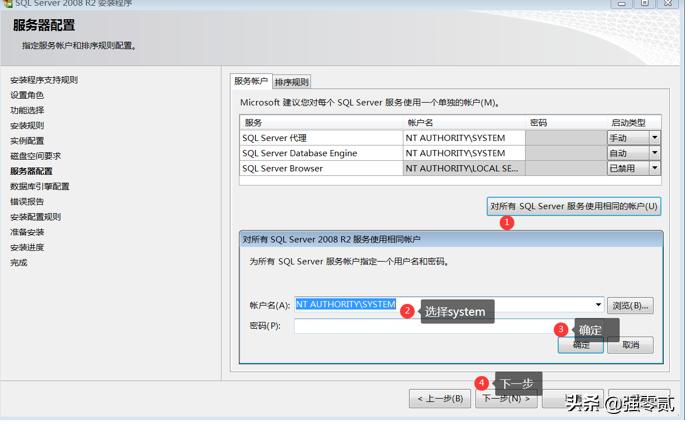Click the 浏览(B)... button
This screenshot has height=425, width=687.
[x=630, y=305]
